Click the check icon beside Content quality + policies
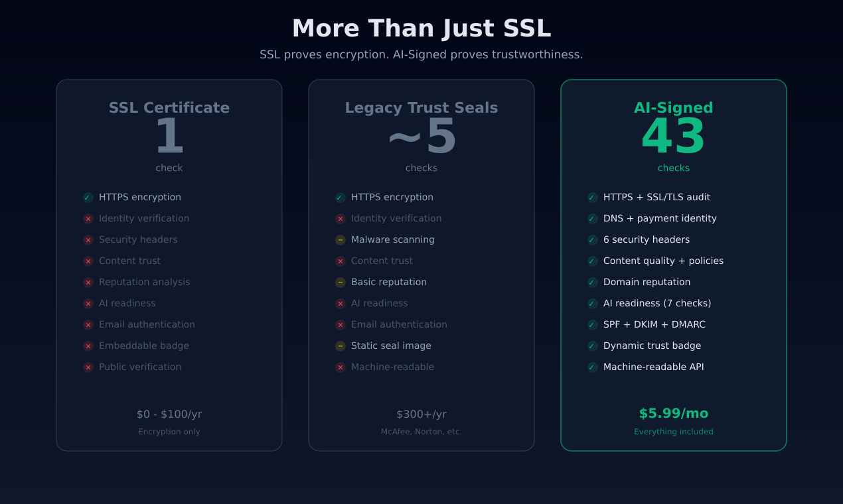This screenshot has height=504, width=843. point(593,261)
